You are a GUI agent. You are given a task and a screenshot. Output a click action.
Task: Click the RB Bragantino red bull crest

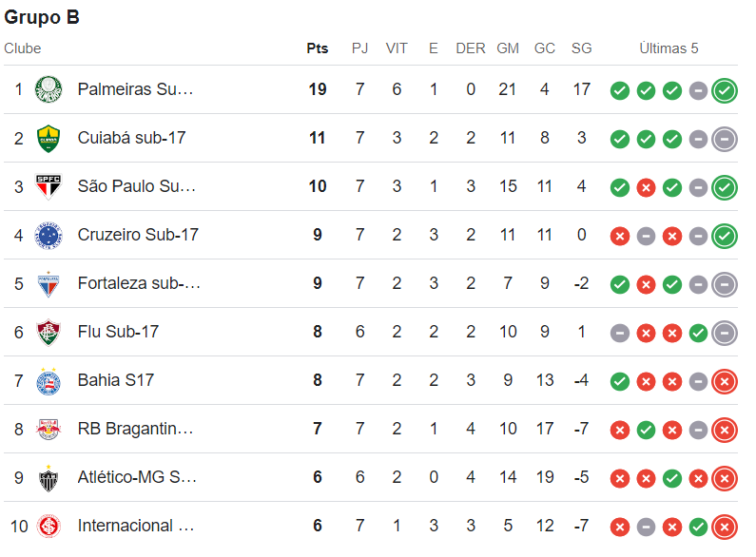tap(48, 429)
